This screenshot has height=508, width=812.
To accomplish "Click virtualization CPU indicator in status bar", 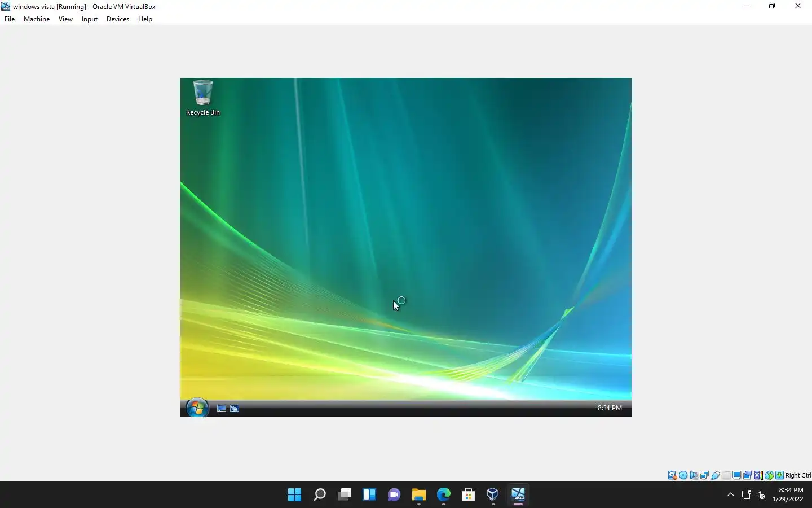I will (x=758, y=475).
